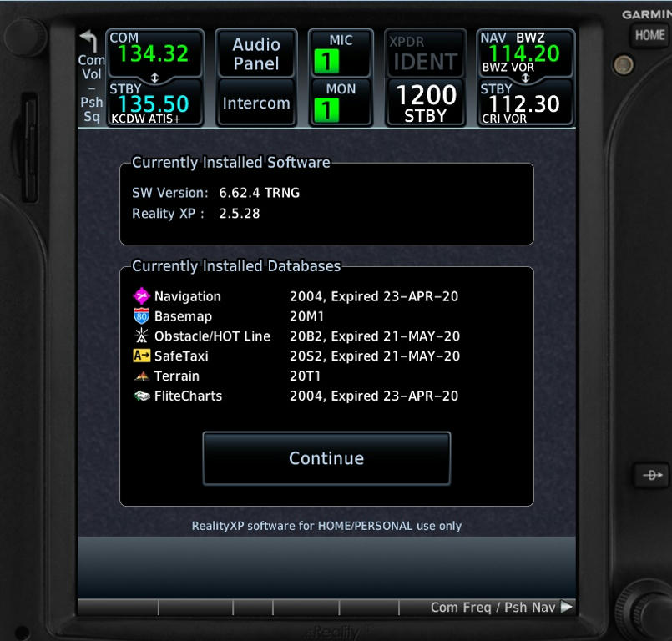Click the NAV frequency flip-flop arrows
Screen dimensions: 672x641
click(x=525, y=78)
